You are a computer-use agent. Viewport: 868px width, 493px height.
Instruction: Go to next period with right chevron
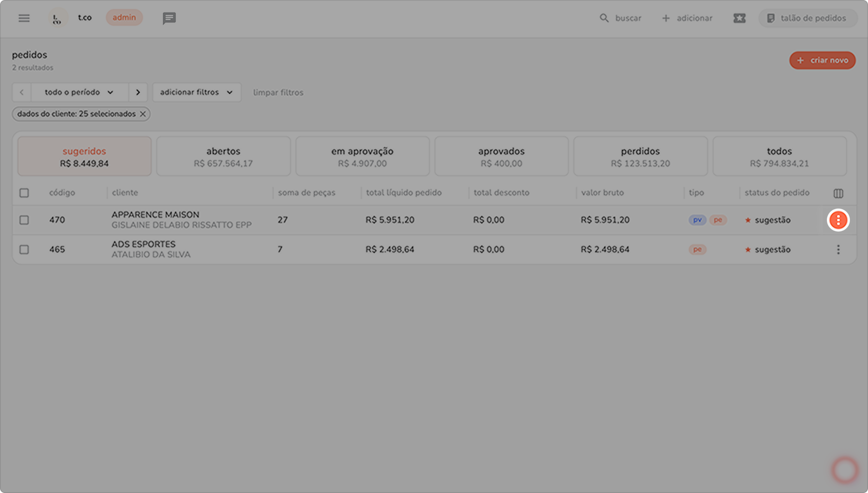click(x=138, y=92)
